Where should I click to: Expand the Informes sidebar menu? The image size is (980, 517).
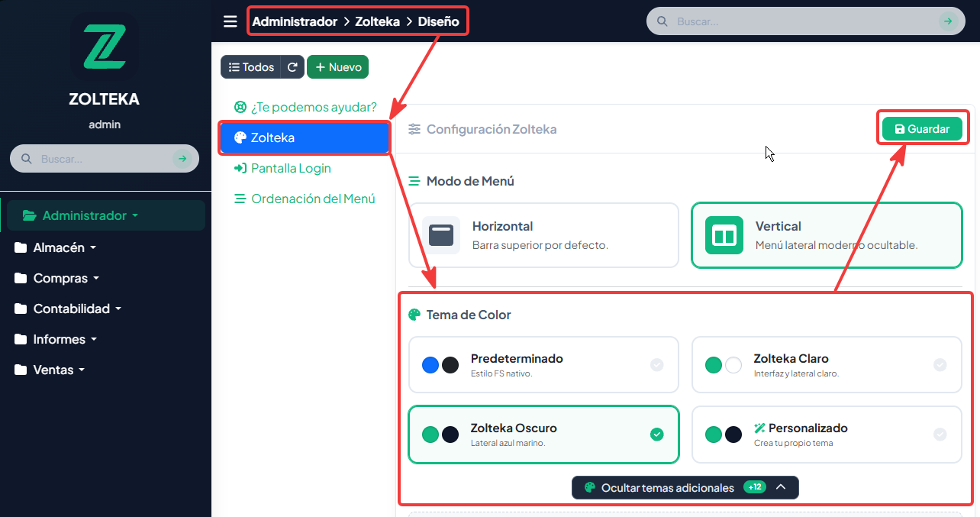click(x=55, y=339)
